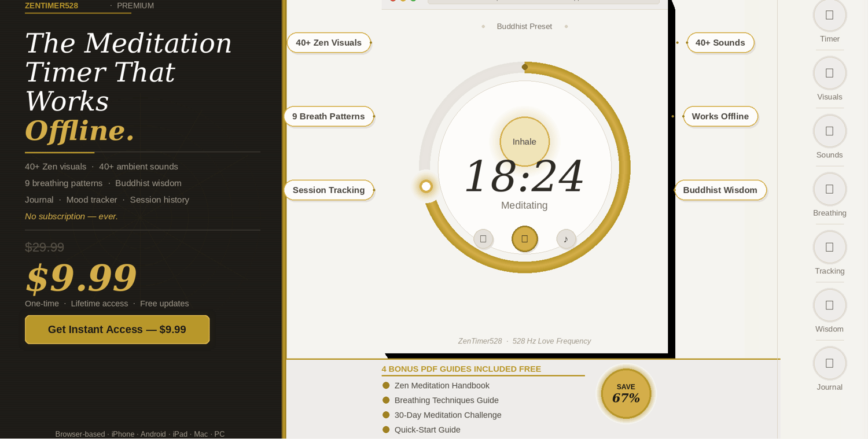This screenshot has height=439, width=868.
Task: Click the Save 67% badge
Action: coord(626,394)
